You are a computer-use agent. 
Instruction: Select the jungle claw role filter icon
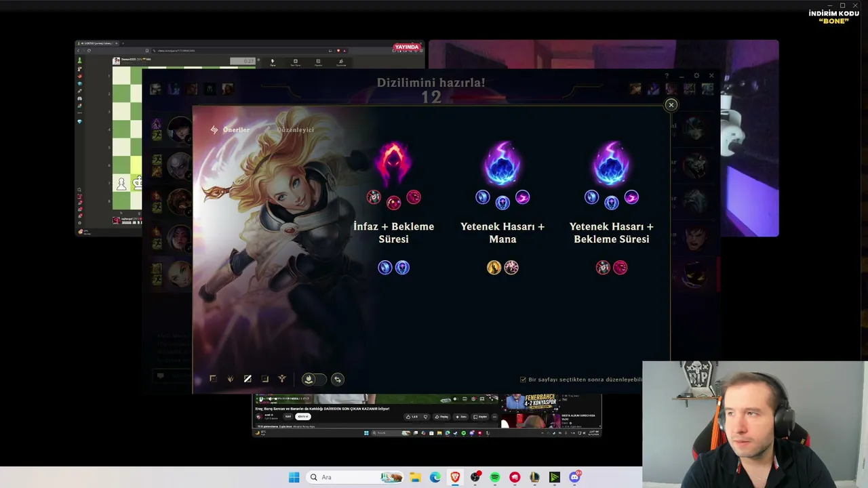[x=231, y=379]
